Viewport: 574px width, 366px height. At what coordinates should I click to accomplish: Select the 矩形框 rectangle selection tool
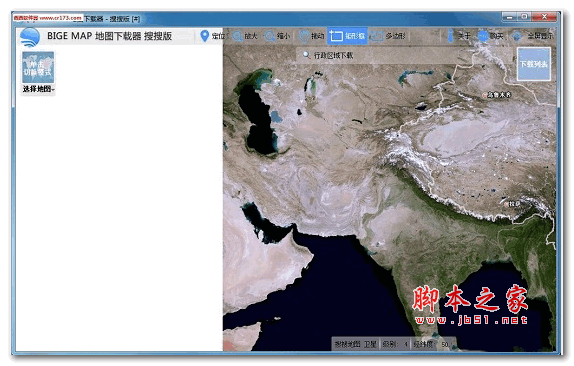click(x=347, y=36)
